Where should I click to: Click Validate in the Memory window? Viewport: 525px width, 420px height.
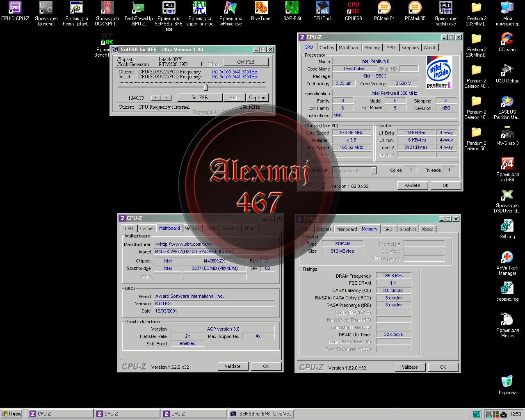tap(410, 367)
